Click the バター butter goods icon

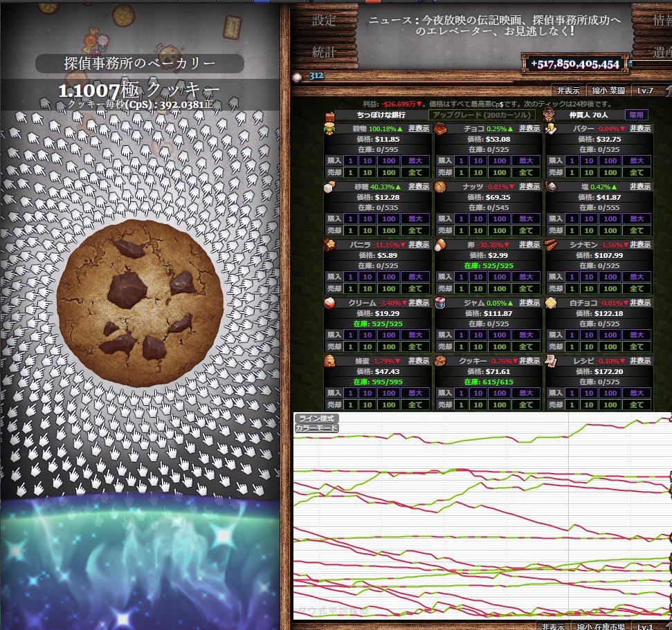point(551,129)
